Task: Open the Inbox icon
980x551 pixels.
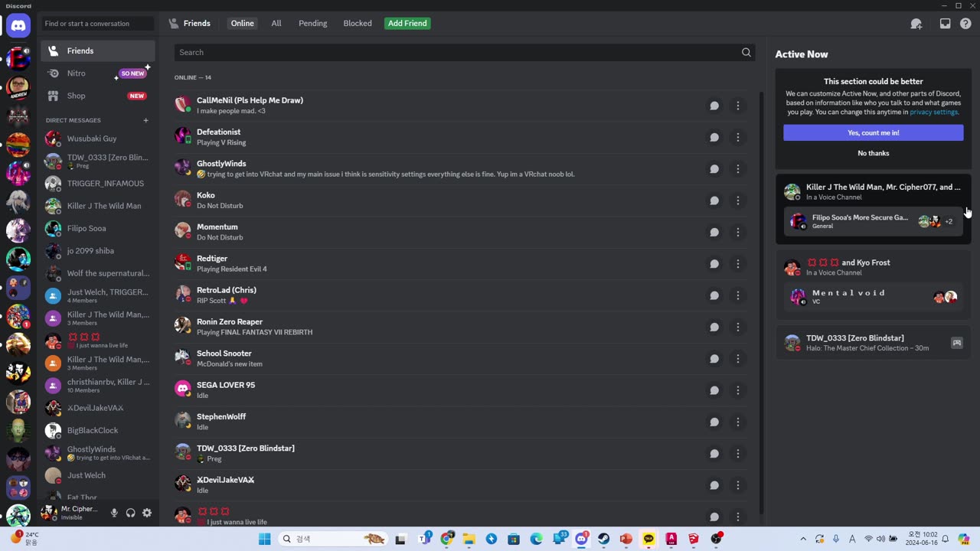Action: [945, 24]
